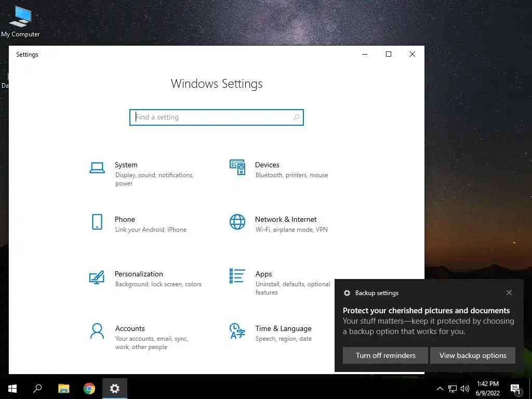Focus the Find a setting search box

point(217,117)
